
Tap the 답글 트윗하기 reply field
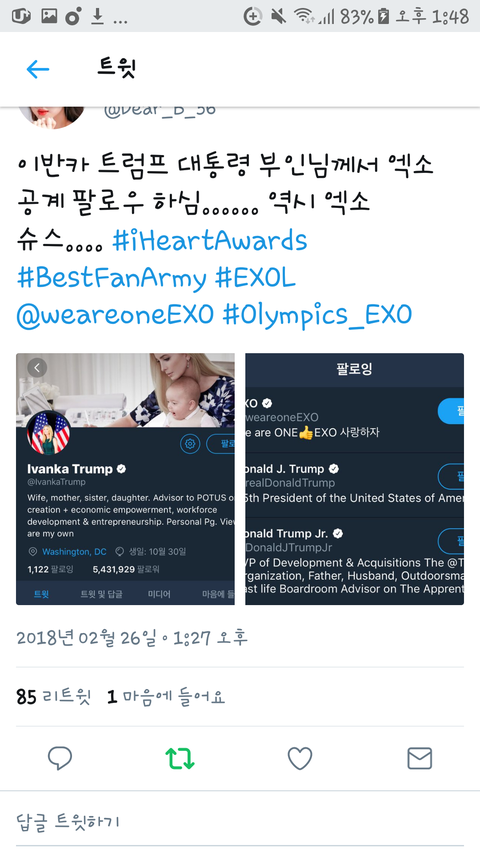240,821
